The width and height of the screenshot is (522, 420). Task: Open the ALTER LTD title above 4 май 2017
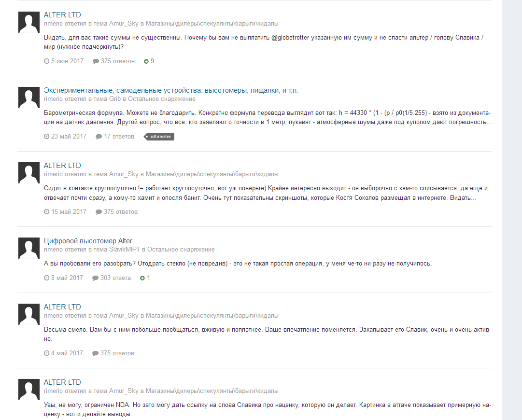[x=62, y=307]
